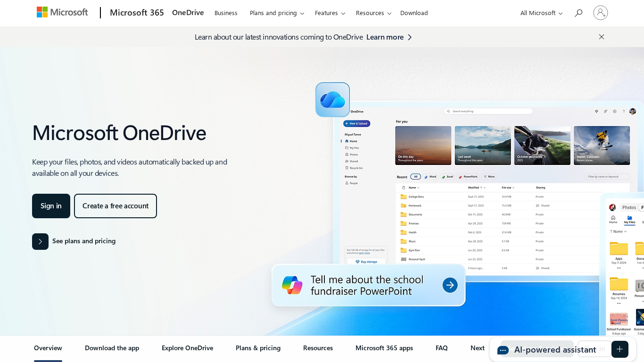The height and width of the screenshot is (362, 644).
Task: Follow the Learn more banner link
Action: (x=385, y=37)
